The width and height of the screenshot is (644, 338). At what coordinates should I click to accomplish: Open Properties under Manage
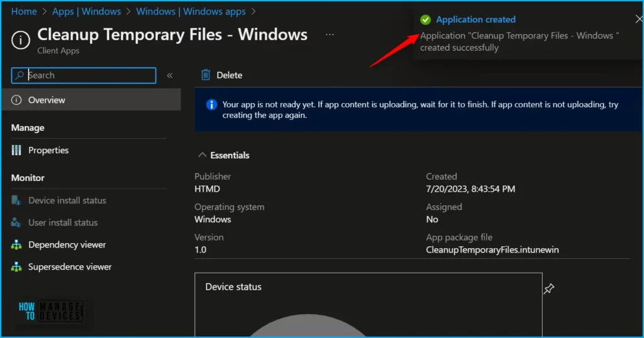click(x=48, y=150)
